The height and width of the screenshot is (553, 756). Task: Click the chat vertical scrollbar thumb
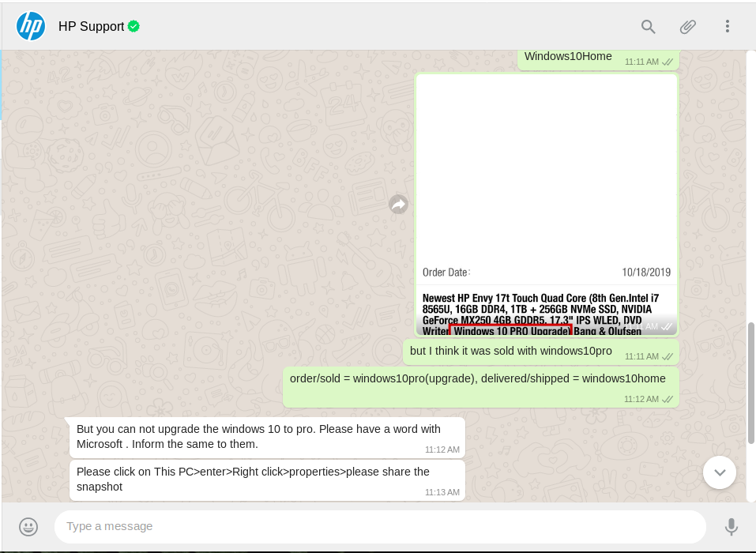(750, 383)
